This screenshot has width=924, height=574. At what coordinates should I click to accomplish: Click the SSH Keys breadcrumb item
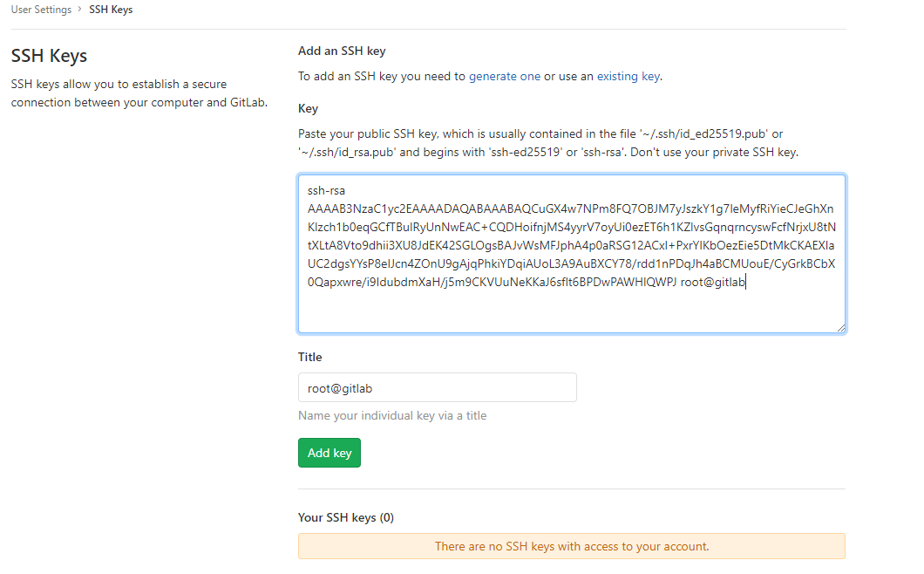(x=111, y=10)
